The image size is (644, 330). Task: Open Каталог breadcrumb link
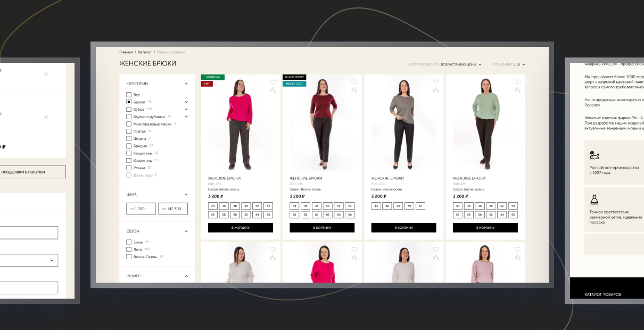coord(145,52)
